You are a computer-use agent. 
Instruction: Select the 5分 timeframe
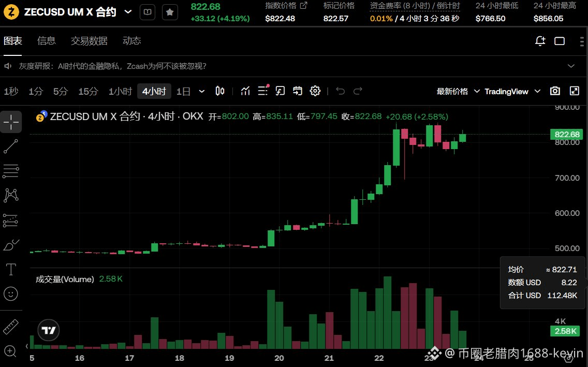[61, 92]
